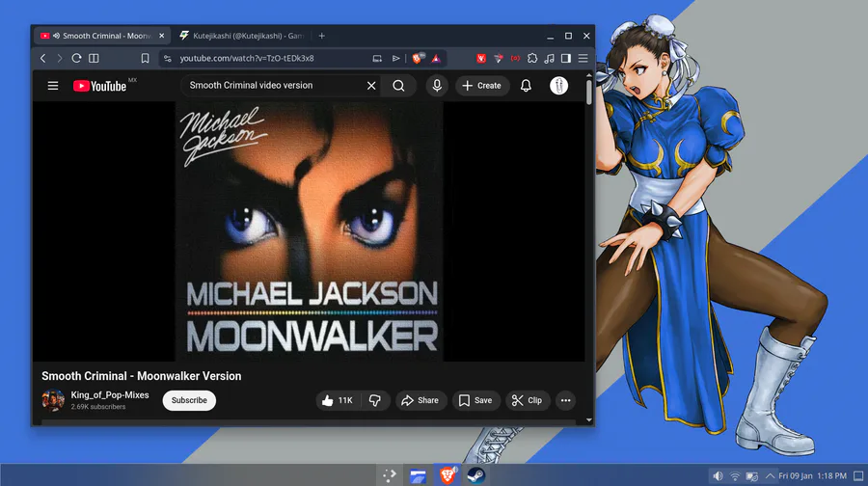
Task: Toggle the split view icon in toolbar
Action: [x=95, y=58]
